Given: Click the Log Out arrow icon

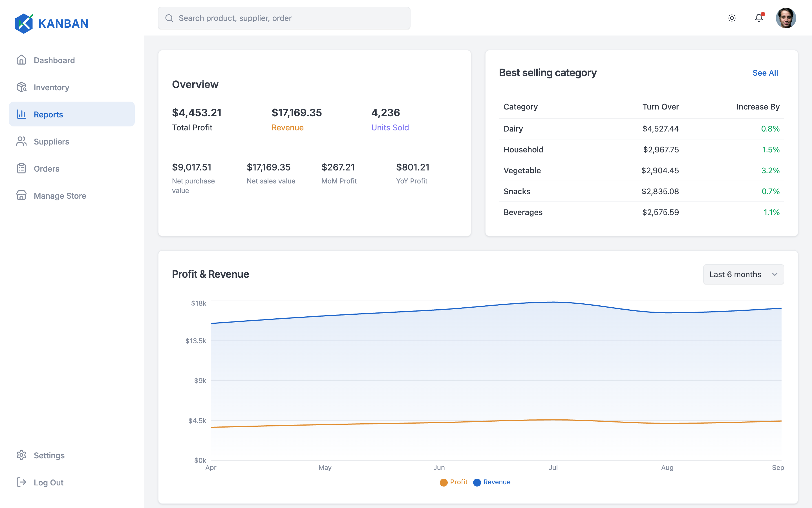Looking at the screenshot, I should tap(21, 483).
